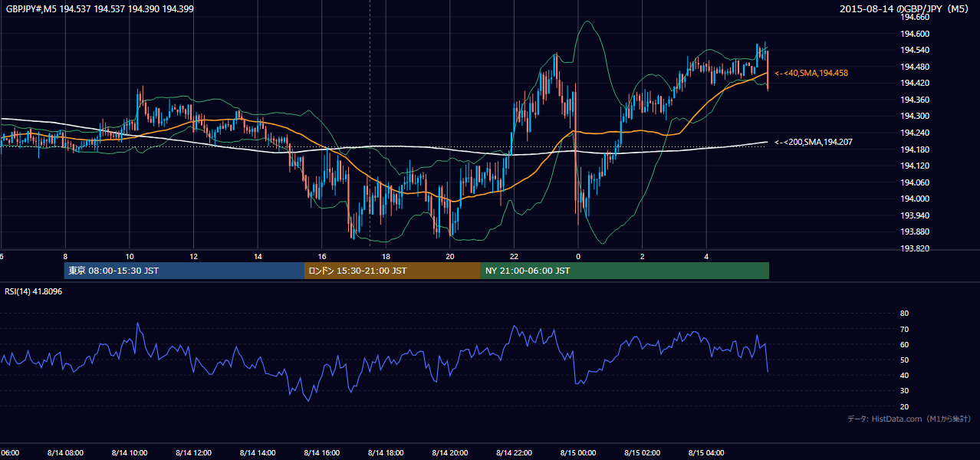Select the 200 SMA label reading 194.207
This screenshot has width=980, height=460.
(x=813, y=142)
